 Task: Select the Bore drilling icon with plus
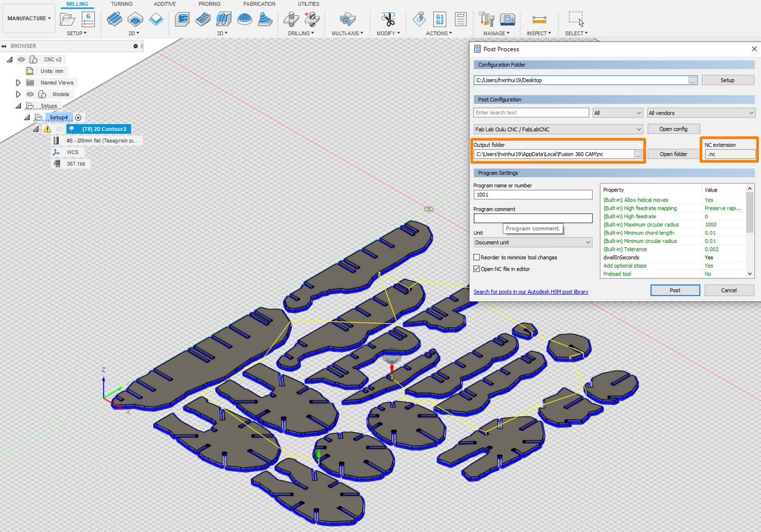tap(312, 19)
